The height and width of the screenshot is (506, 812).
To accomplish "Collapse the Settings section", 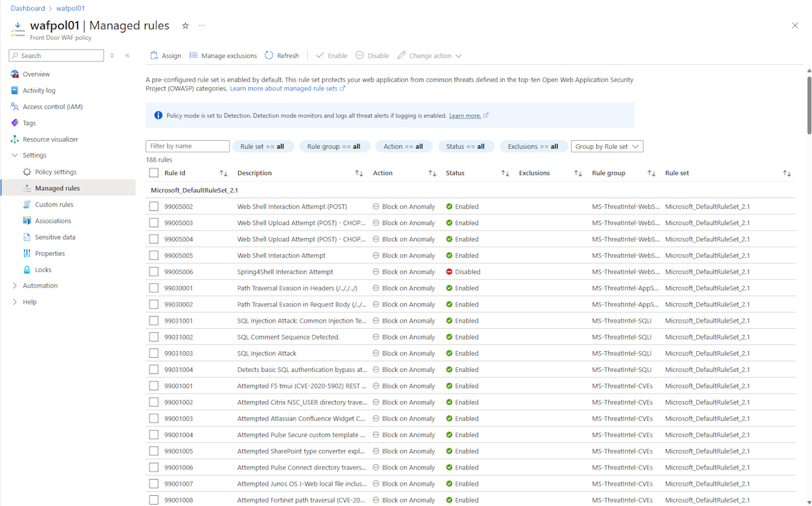I will [x=15, y=156].
